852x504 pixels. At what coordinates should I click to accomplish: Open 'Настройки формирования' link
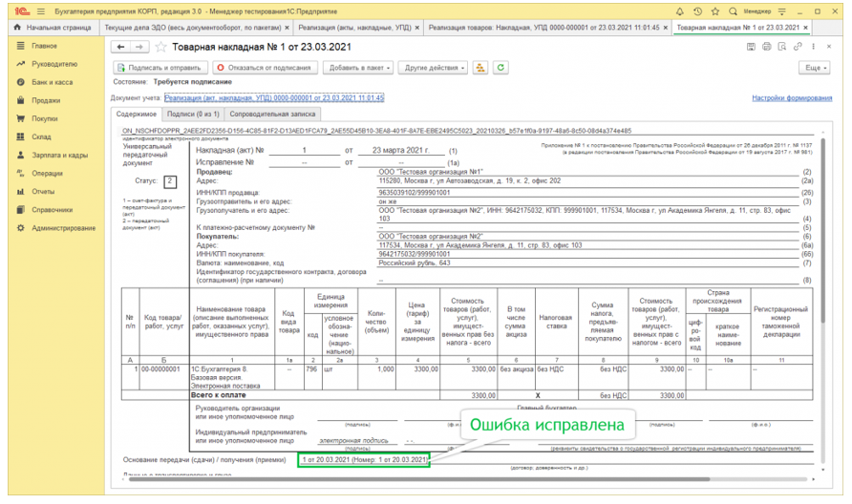(792, 97)
